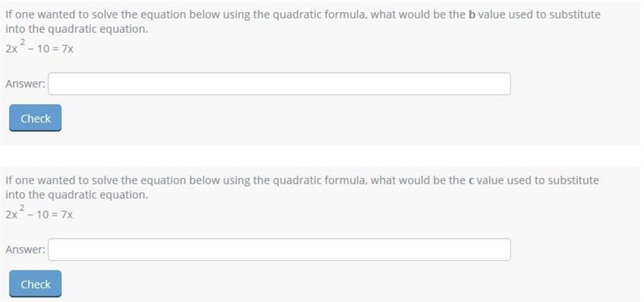This screenshot has height=302, width=644.
Task: Click the number 10 in the first equation
Action: click(43, 49)
